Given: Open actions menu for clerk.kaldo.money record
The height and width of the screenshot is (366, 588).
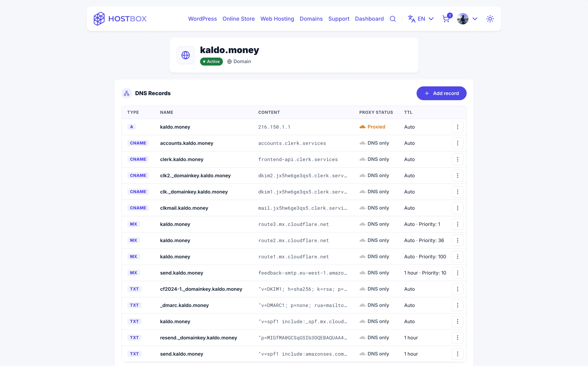Looking at the screenshot, I should [457, 159].
